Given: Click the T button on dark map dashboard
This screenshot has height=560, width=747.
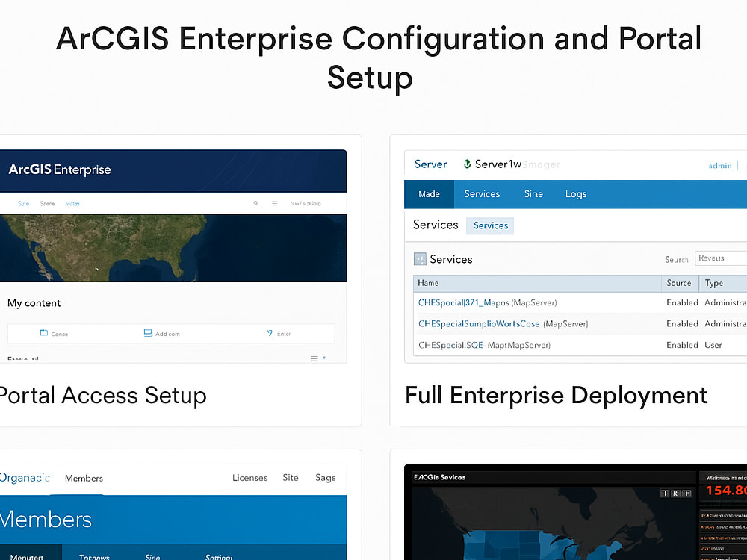Looking at the screenshot, I should point(665,494).
